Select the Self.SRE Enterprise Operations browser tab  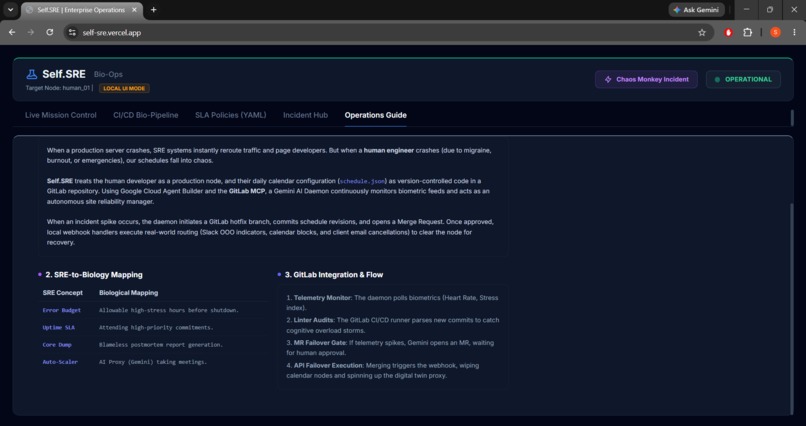click(x=82, y=10)
